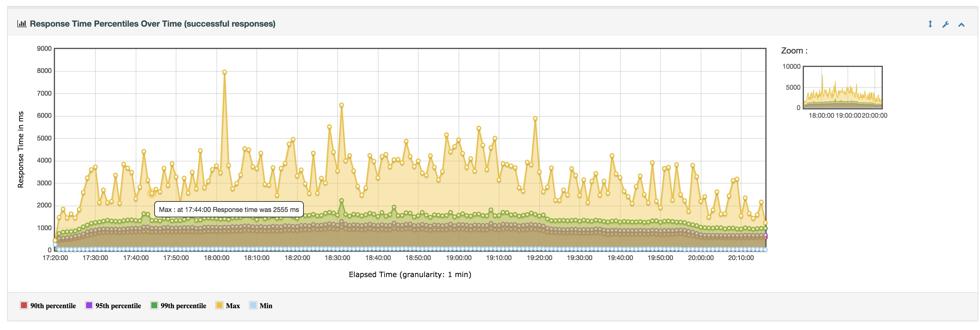980x330 pixels.
Task: Click the Zoom overview mini chart
Action: pos(843,88)
